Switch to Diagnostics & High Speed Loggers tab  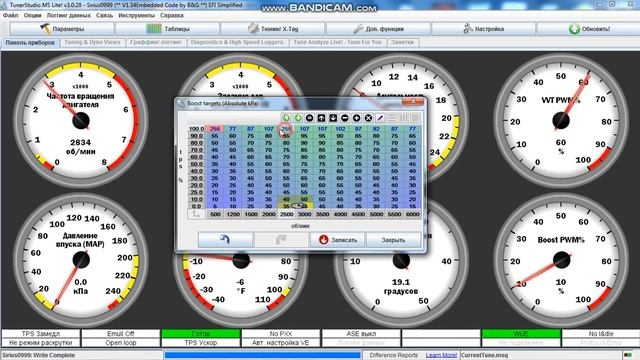[237, 42]
